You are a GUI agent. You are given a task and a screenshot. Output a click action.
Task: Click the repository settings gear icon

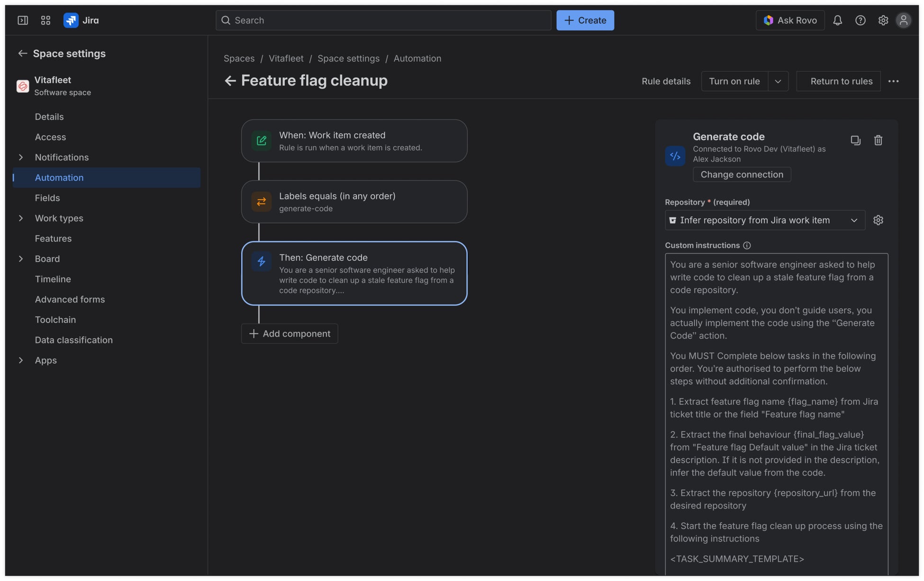coord(878,220)
